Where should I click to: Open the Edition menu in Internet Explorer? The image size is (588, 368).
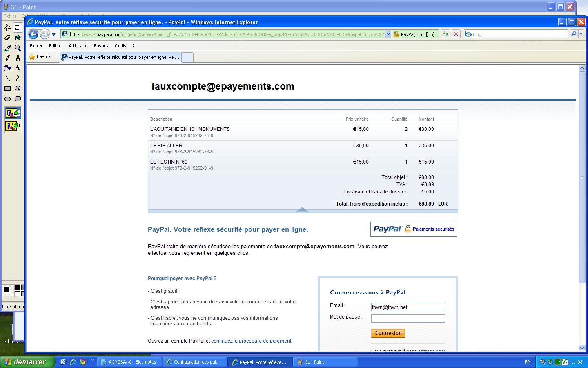coord(56,46)
